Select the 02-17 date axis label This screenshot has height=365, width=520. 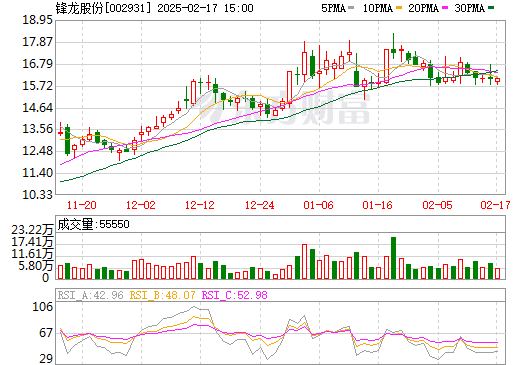[495, 205]
